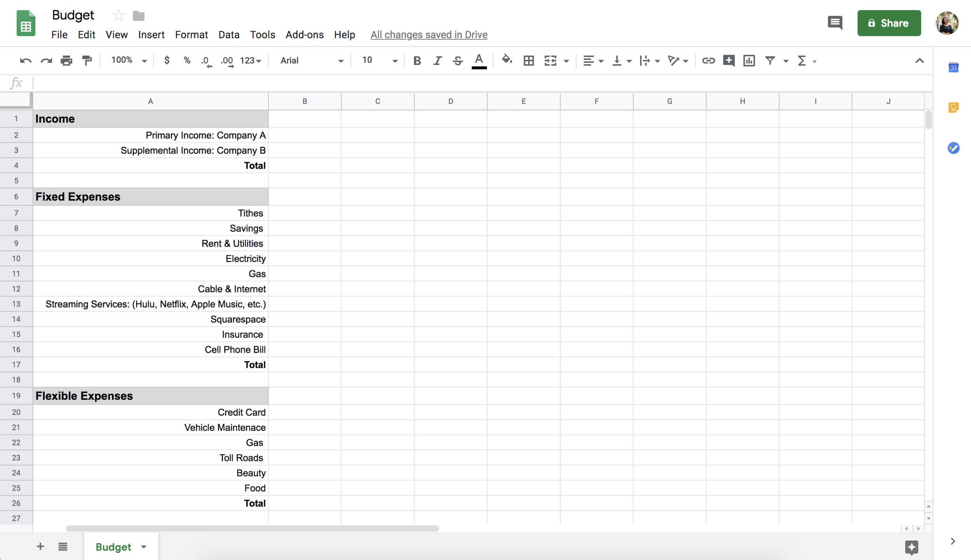Open the Add-ons menu

(304, 35)
